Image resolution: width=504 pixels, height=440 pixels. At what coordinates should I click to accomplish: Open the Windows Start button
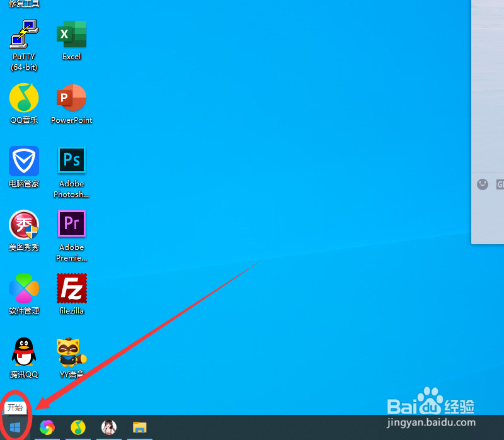point(15,427)
